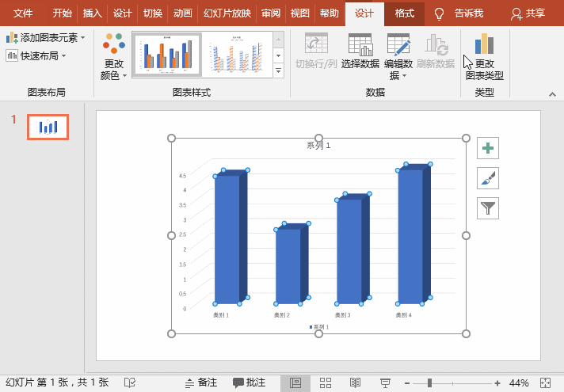
Task: Open the 快速布局 dropdown
Action: coord(36,55)
